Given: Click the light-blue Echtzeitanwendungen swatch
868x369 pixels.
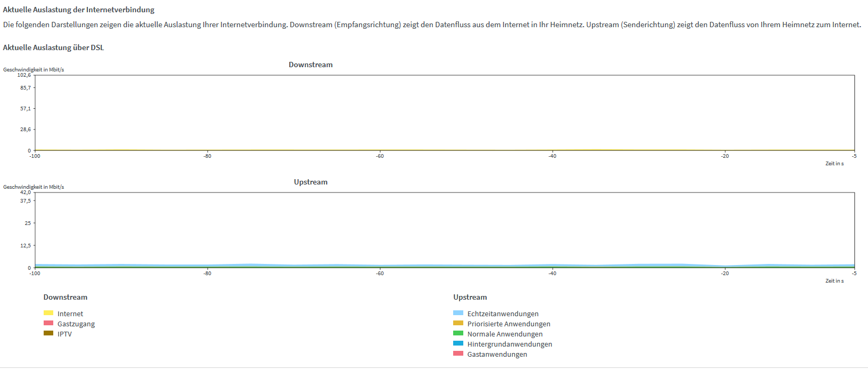Looking at the screenshot, I should pos(458,313).
